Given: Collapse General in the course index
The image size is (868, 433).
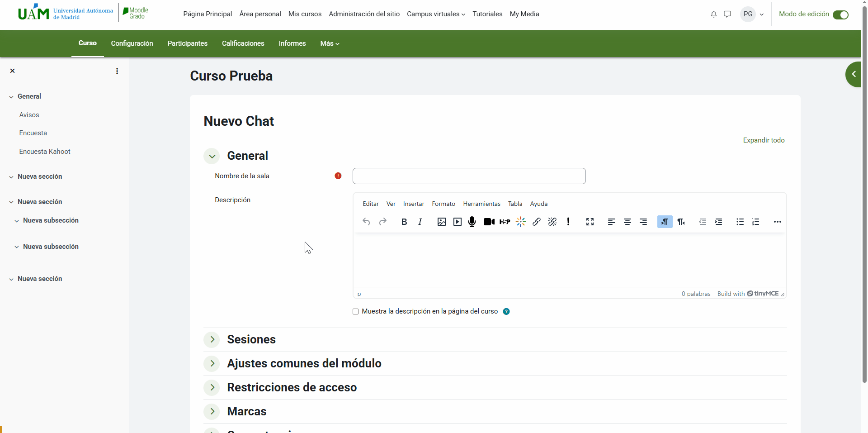Looking at the screenshot, I should click(11, 97).
